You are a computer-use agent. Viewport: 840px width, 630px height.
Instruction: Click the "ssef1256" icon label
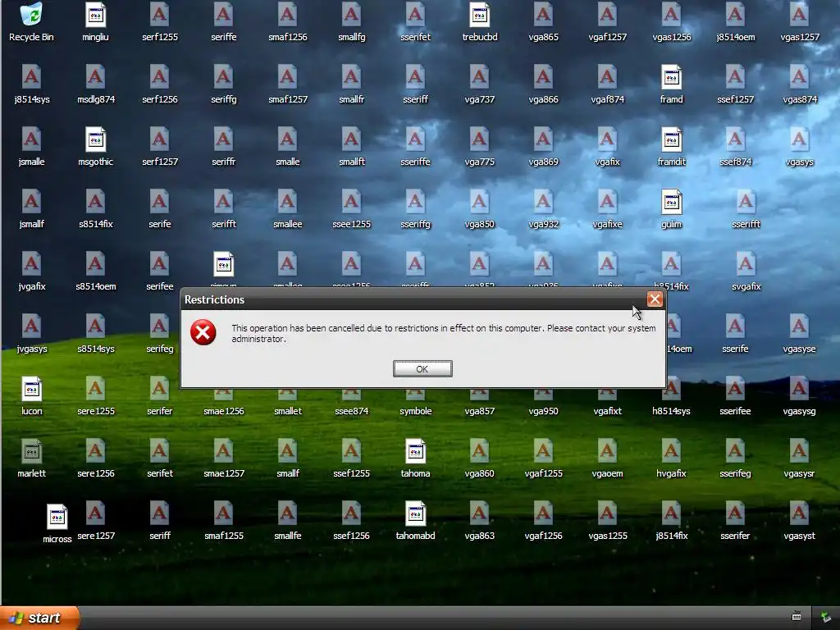pyautogui.click(x=351, y=535)
